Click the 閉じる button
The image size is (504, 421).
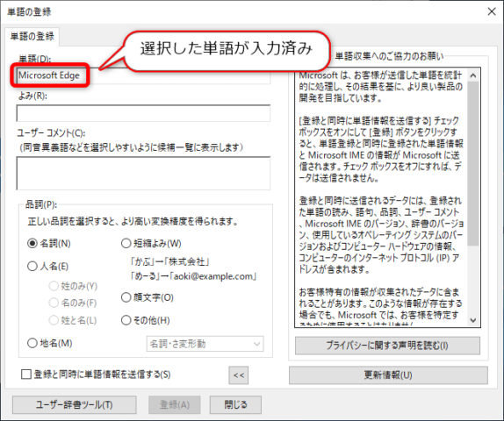tap(235, 404)
